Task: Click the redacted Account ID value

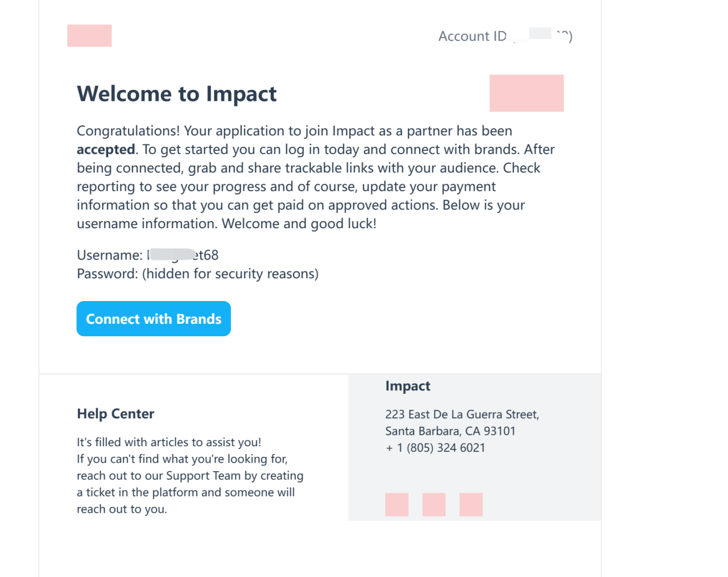Action: 540,34
